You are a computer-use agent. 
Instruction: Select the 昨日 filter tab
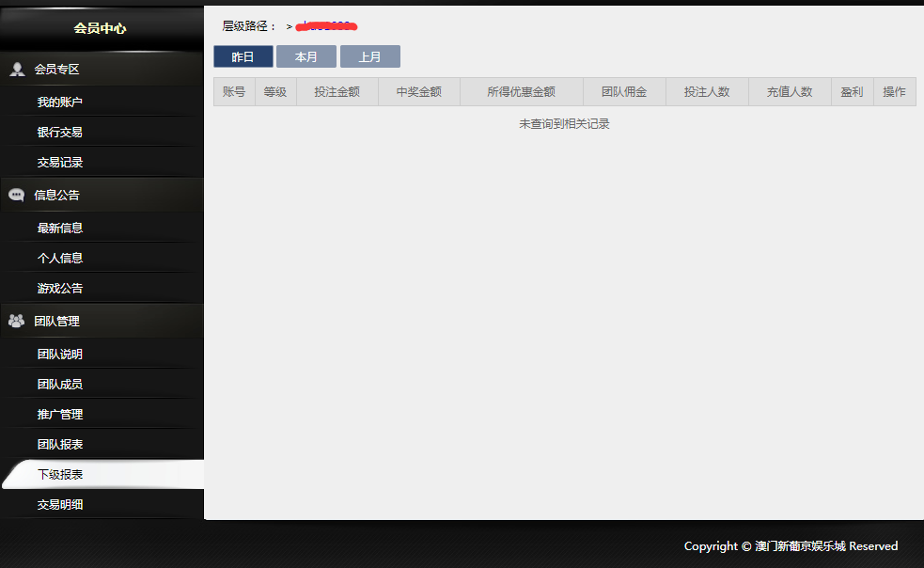(x=243, y=56)
